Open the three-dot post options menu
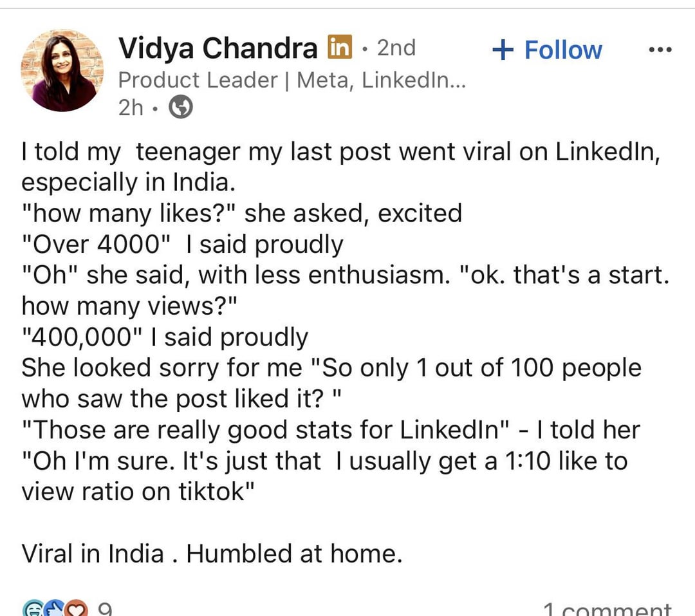Viewport: 695px width, 616px height. pyautogui.click(x=660, y=50)
